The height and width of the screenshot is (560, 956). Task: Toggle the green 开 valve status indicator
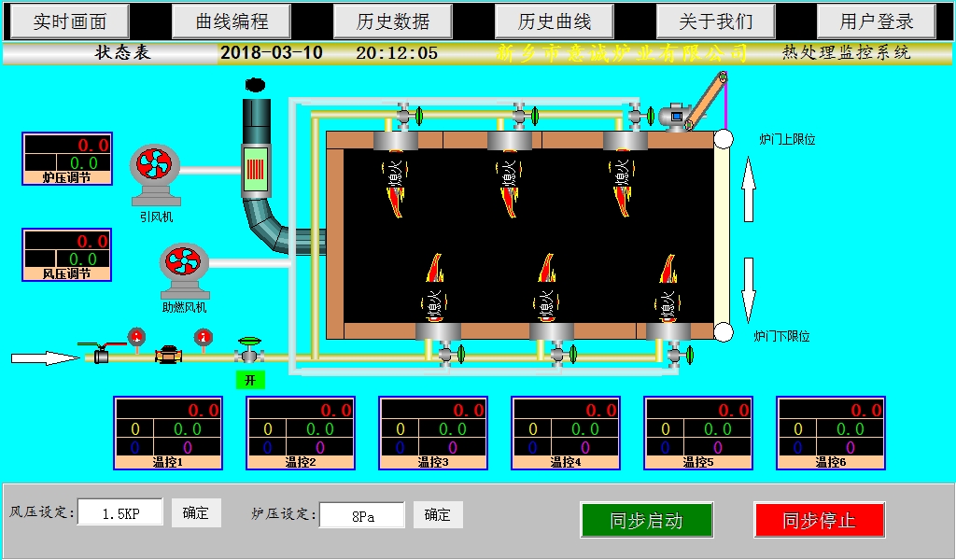coord(249,380)
